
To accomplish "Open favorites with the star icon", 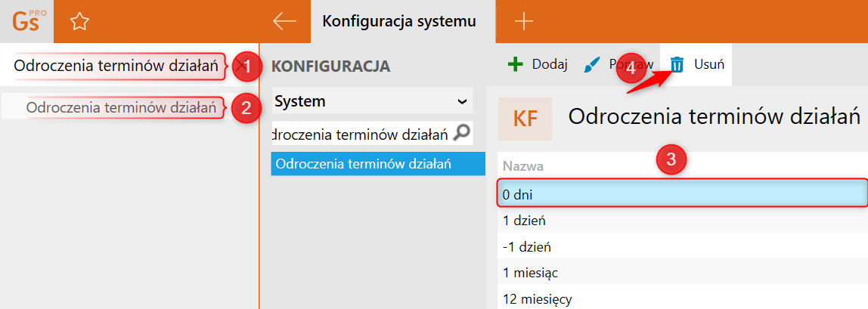I will (x=79, y=22).
